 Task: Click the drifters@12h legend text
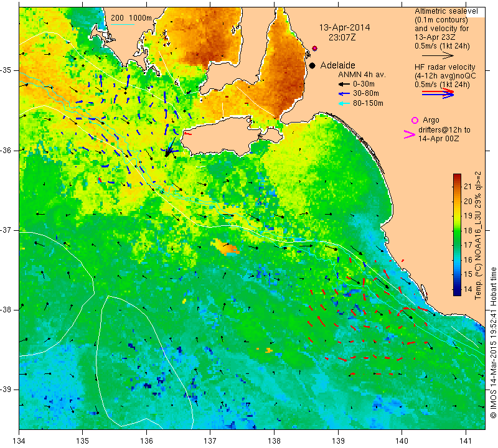click(x=444, y=130)
